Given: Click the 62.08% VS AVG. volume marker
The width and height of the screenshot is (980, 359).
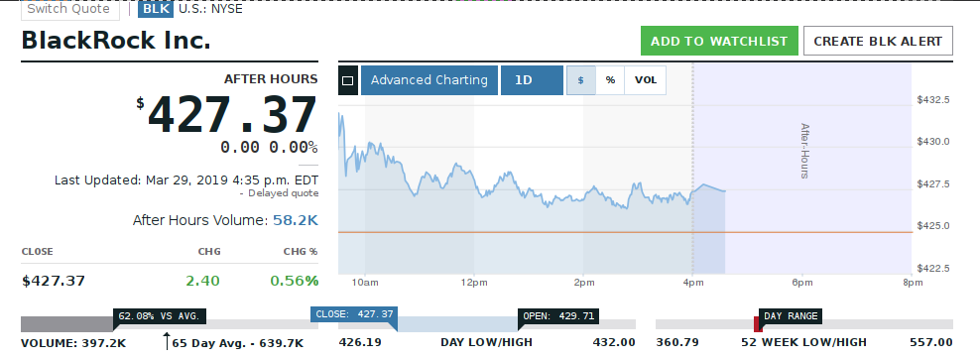Looking at the screenshot, I should [160, 316].
